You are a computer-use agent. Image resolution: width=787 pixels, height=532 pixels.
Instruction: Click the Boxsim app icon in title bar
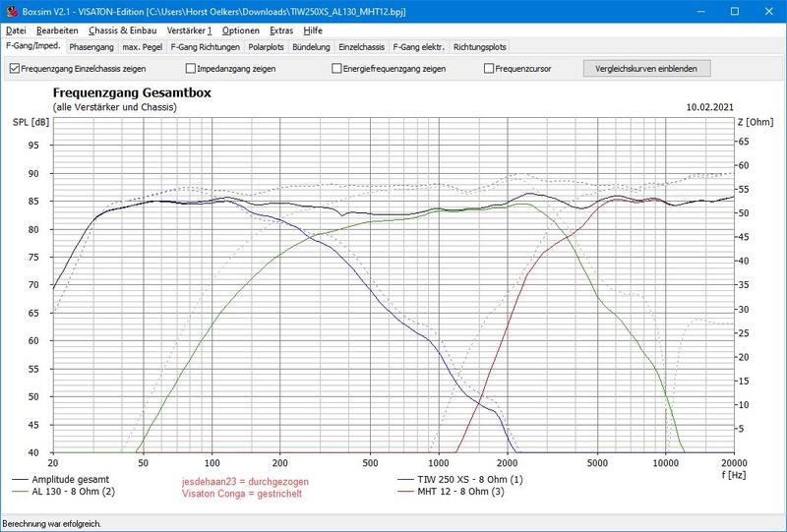[x=11, y=11]
